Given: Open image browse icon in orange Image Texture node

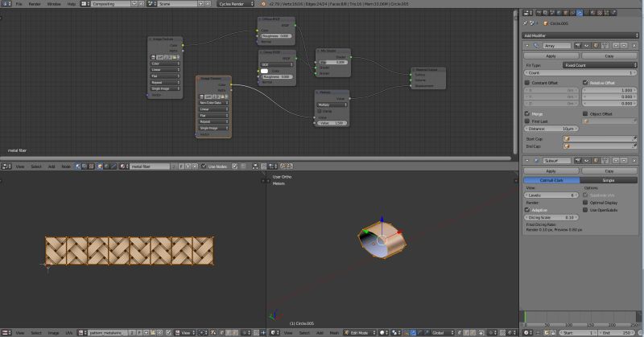Looking at the screenshot, I should (202, 97).
